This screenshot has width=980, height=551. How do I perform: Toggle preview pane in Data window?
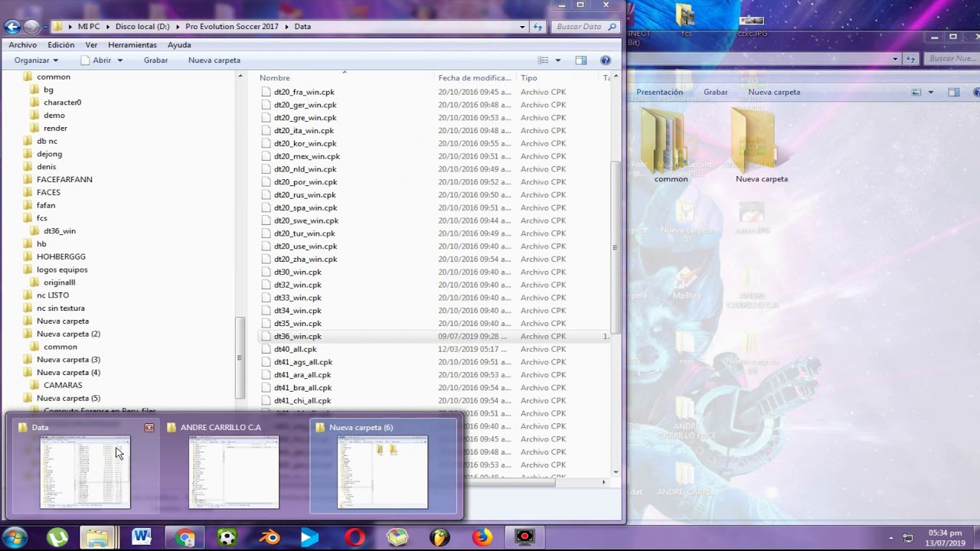coord(581,60)
